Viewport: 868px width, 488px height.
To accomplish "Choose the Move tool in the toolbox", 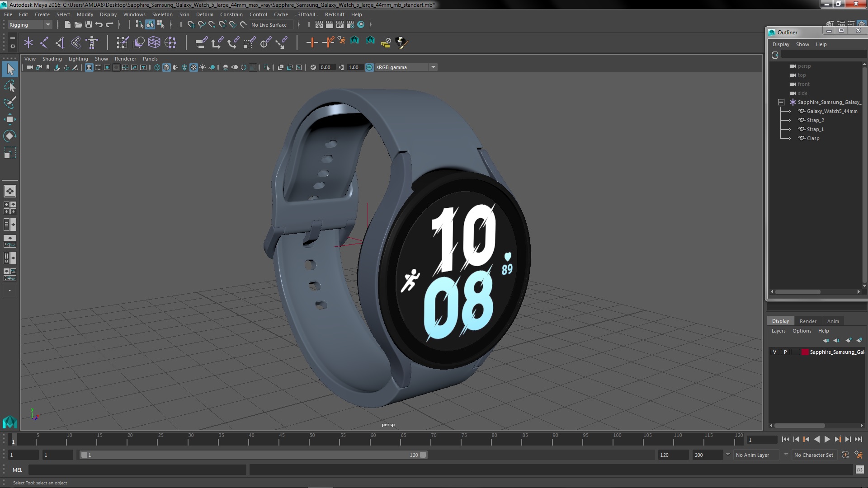I will (10, 119).
